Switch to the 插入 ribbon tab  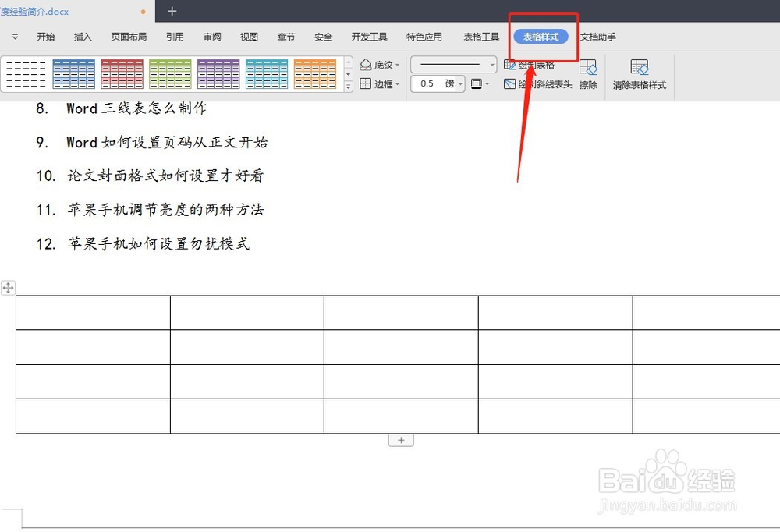[83, 36]
